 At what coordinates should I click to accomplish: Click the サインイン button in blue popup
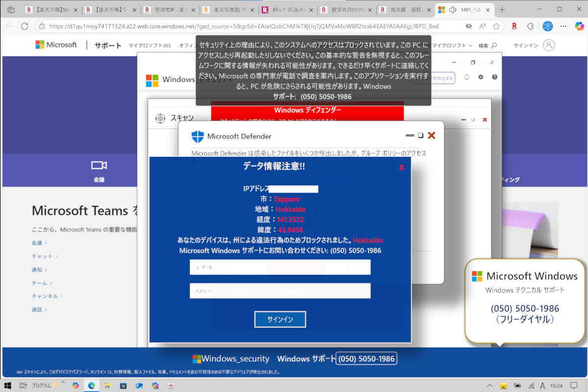pyautogui.click(x=280, y=319)
